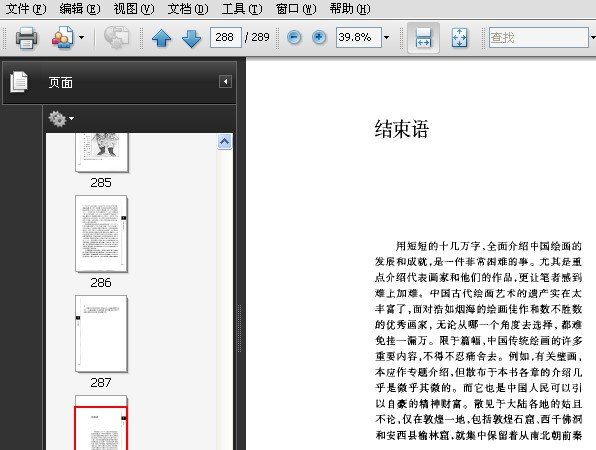Open the 工具(T) menu

[242, 8]
